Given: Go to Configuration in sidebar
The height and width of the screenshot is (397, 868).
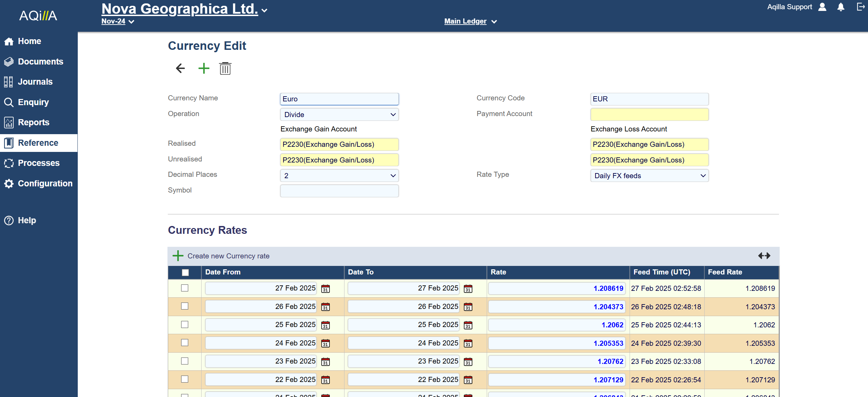Looking at the screenshot, I should [x=45, y=184].
